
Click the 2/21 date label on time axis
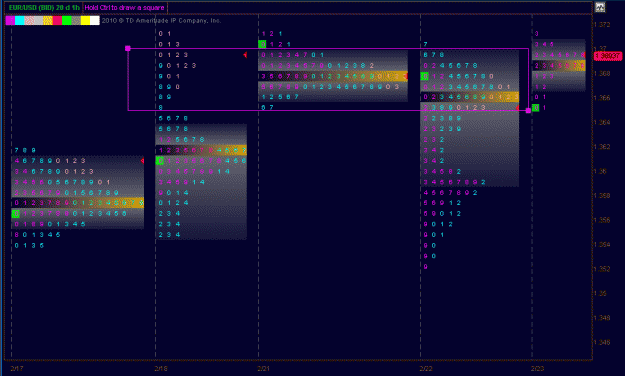[263, 368]
